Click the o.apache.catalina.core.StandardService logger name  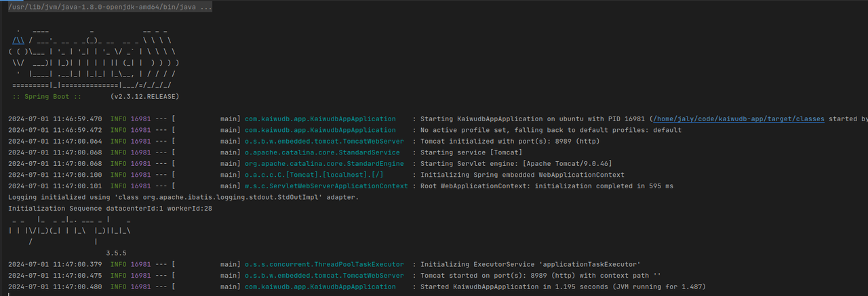point(312,152)
